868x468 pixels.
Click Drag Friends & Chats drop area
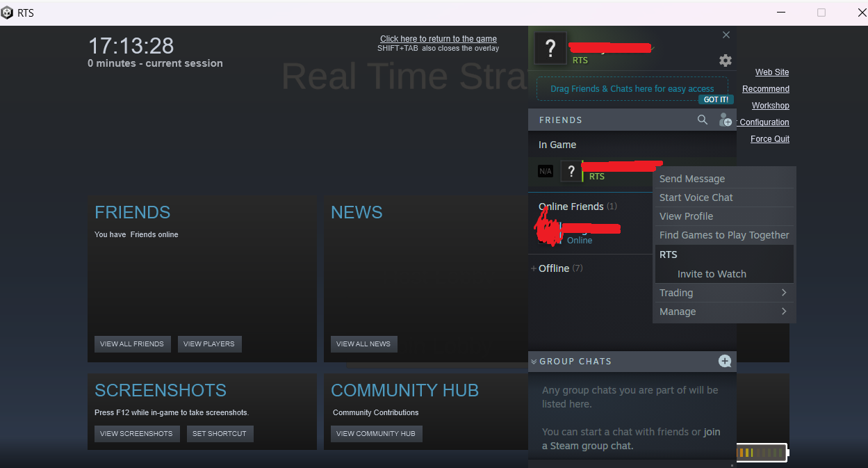coord(632,89)
